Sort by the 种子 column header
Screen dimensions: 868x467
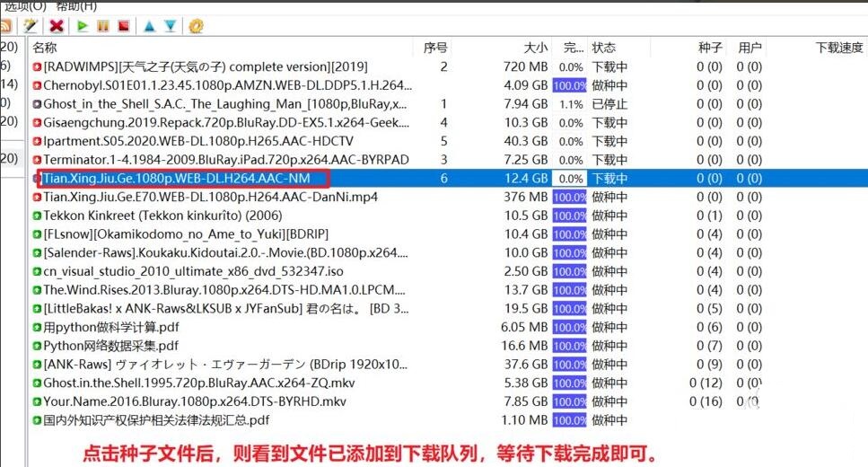pos(710,48)
